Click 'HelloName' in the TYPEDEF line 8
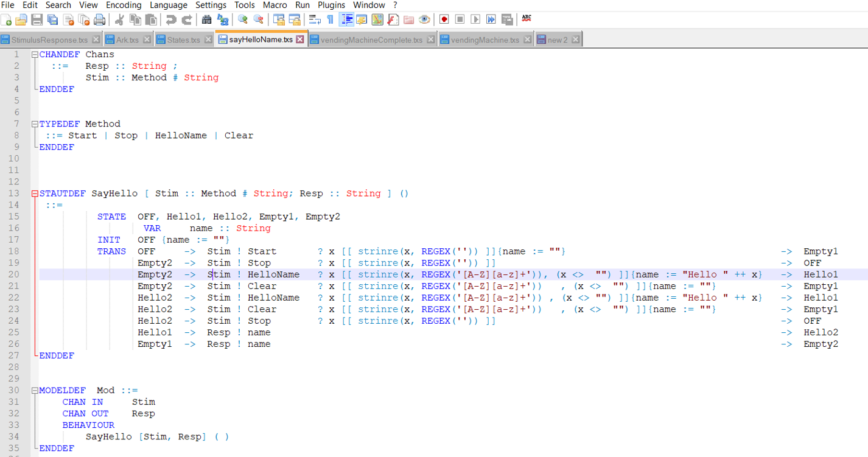Viewport: 868px width, 457px height. point(181,136)
